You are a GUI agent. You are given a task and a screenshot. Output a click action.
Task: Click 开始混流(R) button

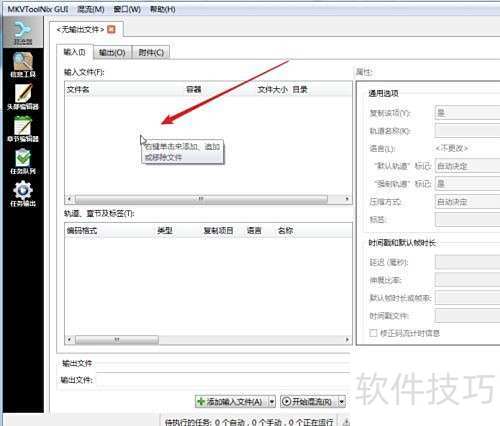tap(309, 402)
